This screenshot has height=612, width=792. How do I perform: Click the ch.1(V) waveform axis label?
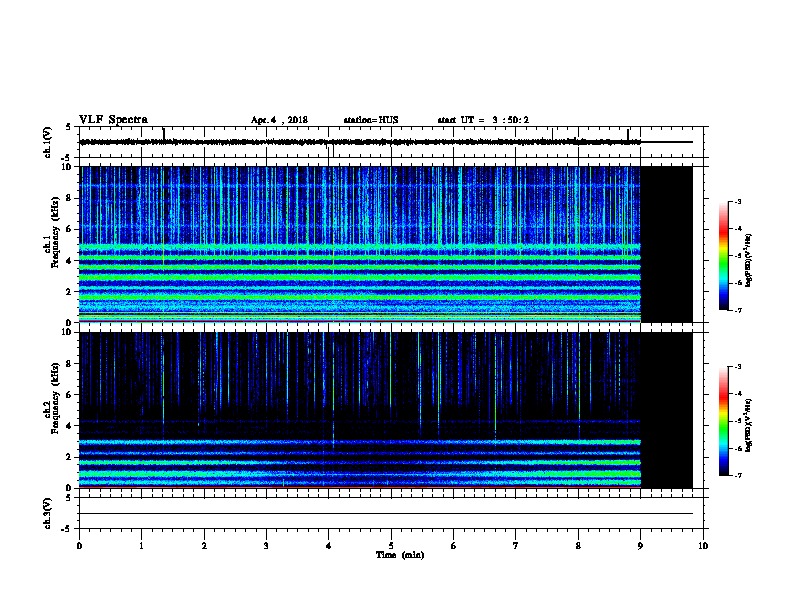coord(48,142)
